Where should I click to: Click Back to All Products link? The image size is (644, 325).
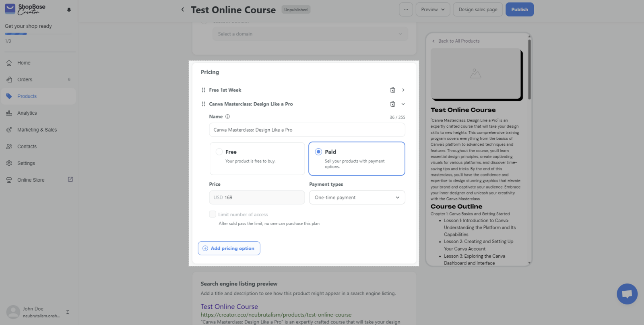pos(456,41)
